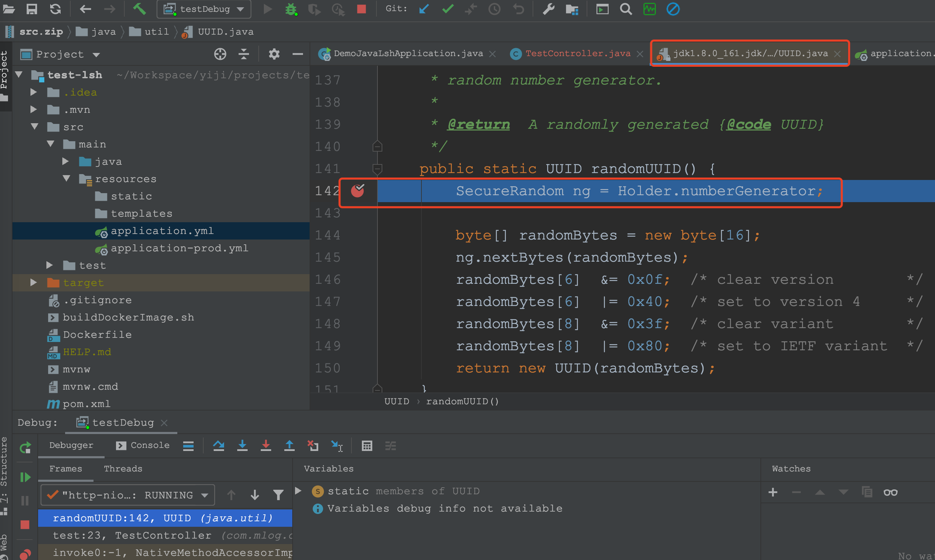
Task: Open project structure icon
Action: coord(572,9)
